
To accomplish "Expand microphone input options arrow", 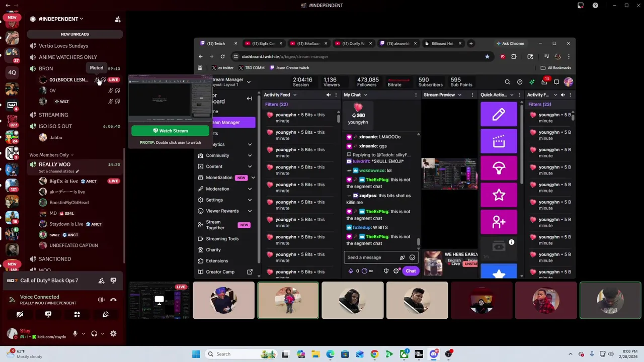I will (x=84, y=334).
